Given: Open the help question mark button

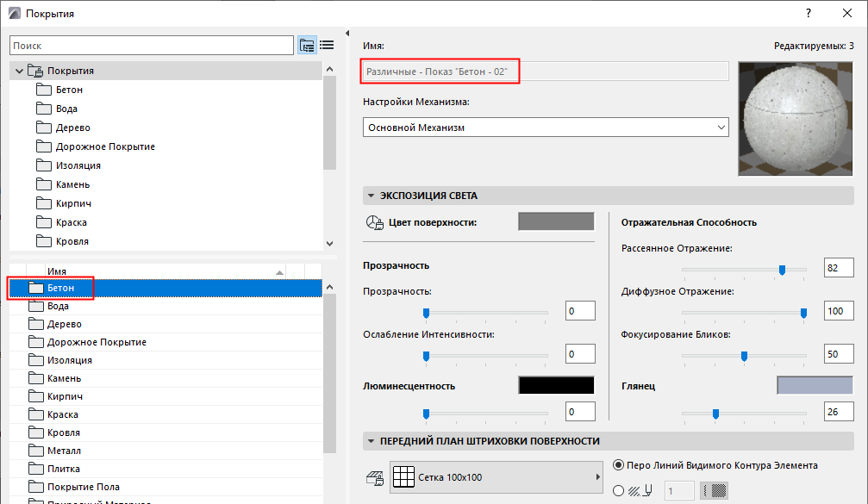Looking at the screenshot, I should click(x=809, y=13).
